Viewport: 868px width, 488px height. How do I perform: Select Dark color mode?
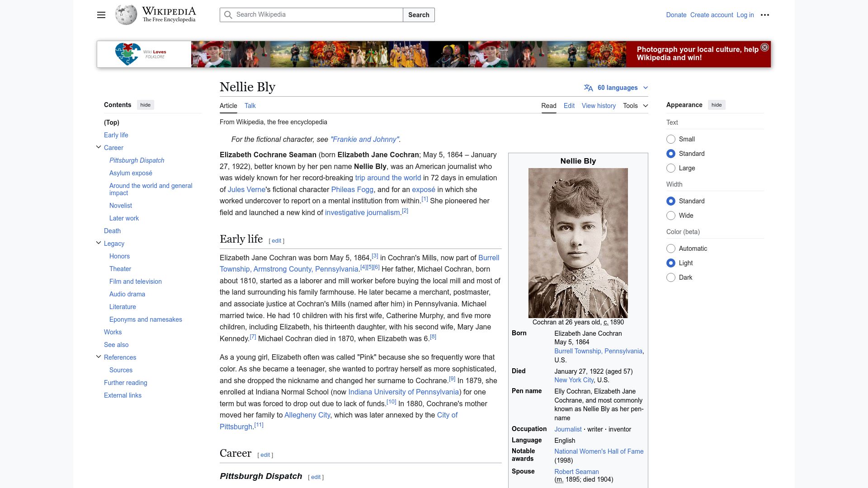[x=671, y=277]
